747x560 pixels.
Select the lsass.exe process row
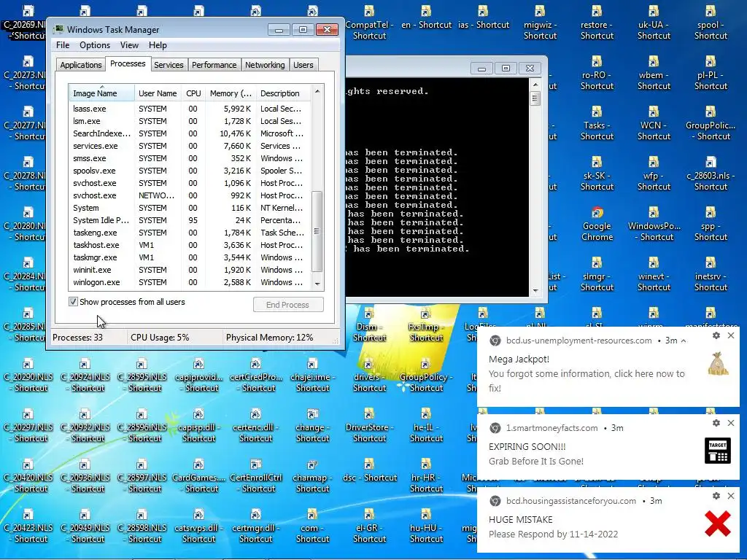189,109
